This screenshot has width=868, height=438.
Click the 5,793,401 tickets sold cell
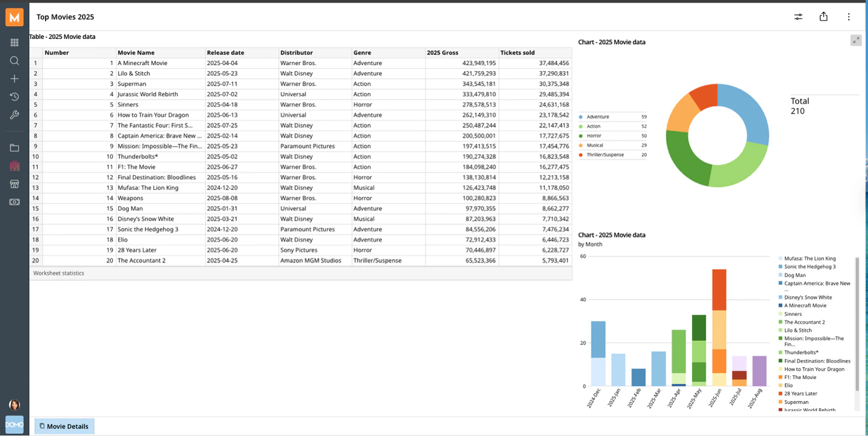[x=535, y=261]
